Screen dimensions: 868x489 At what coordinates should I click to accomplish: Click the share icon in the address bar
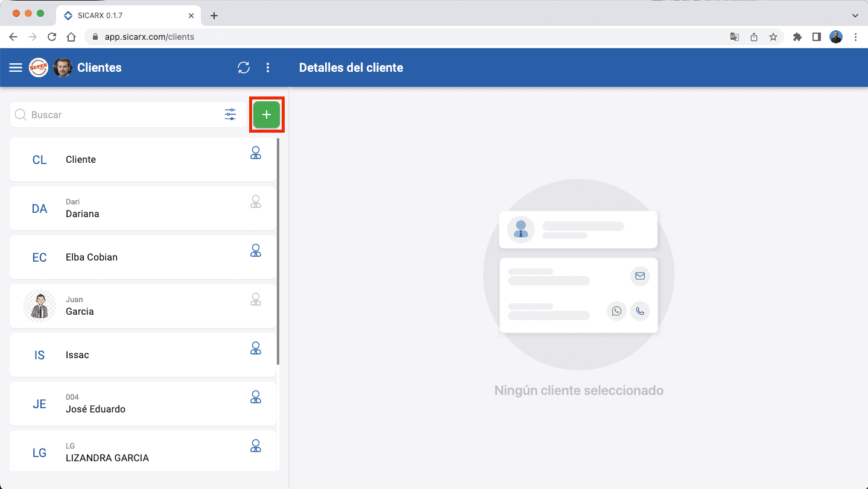(754, 37)
